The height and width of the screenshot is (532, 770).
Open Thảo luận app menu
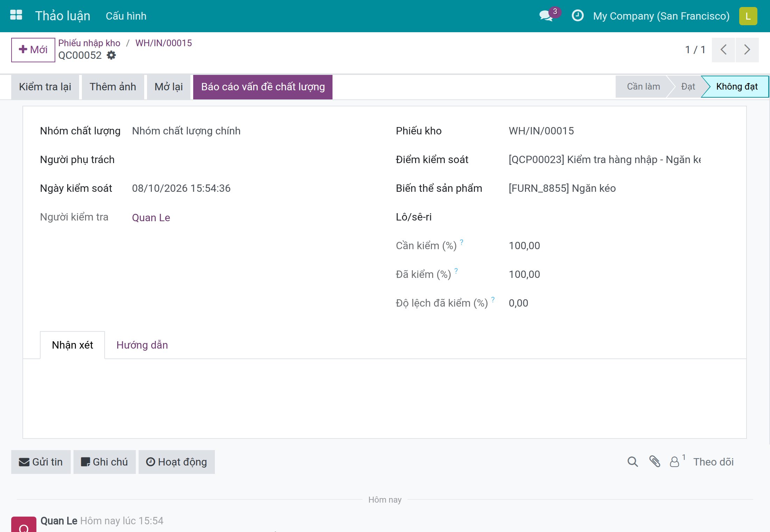pyautogui.click(x=63, y=16)
